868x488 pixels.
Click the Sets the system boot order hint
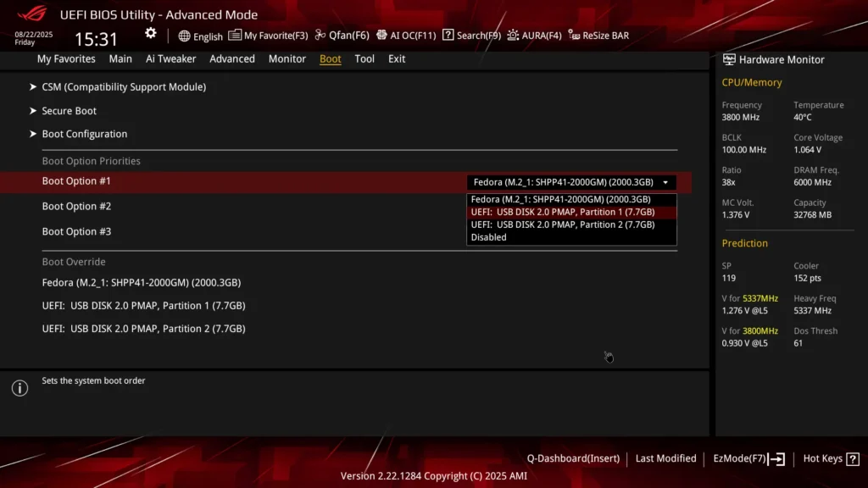(93, 380)
